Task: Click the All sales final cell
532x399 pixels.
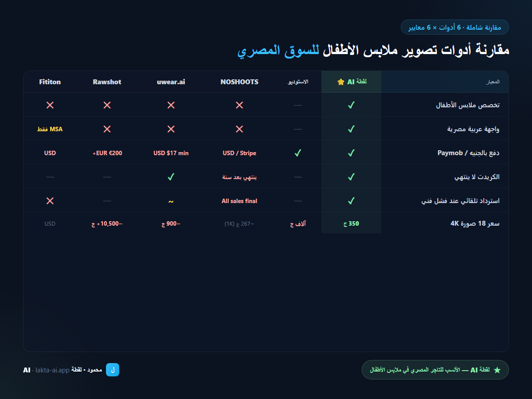Action: pos(239,201)
